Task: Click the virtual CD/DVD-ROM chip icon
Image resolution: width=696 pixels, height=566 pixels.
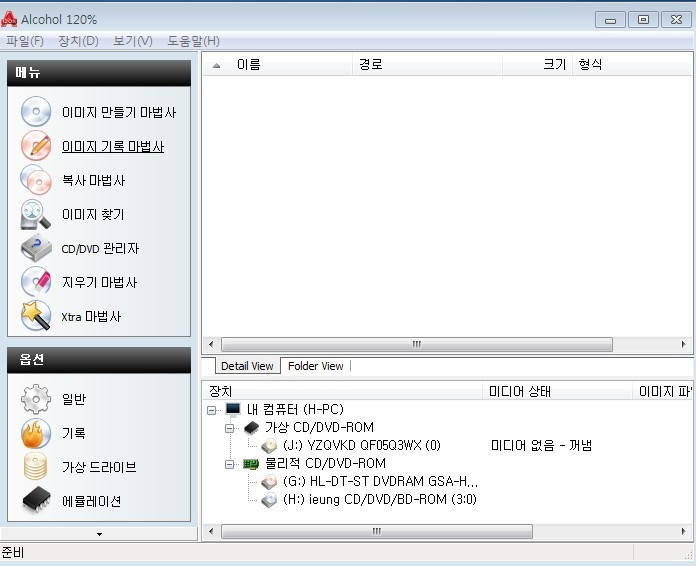Action: [x=251, y=427]
